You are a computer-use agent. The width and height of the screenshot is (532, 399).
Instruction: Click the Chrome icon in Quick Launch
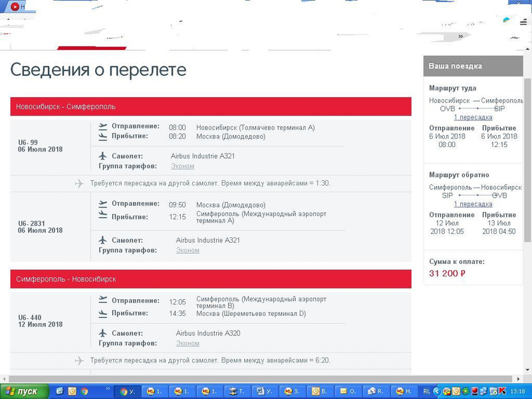[x=84, y=391]
